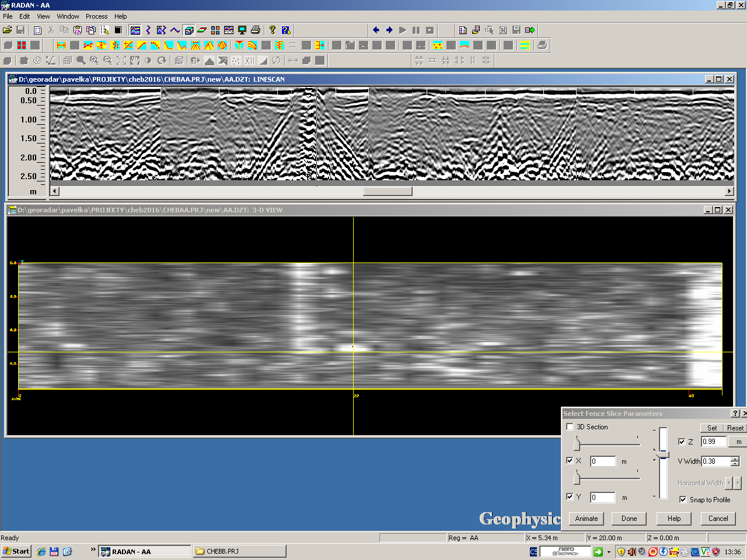
Task: Click the yellow question mark help icon
Action: pyautogui.click(x=273, y=30)
